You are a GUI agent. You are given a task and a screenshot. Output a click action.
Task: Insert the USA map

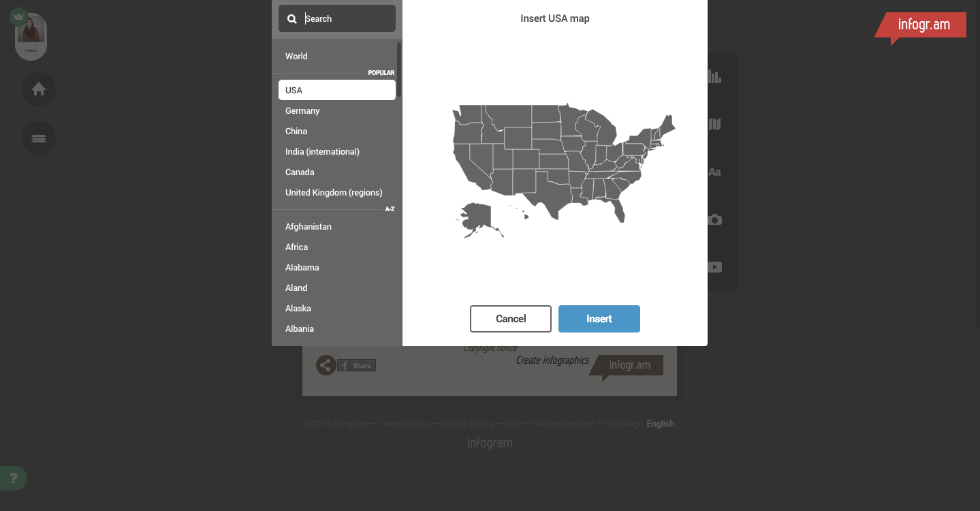(x=599, y=318)
